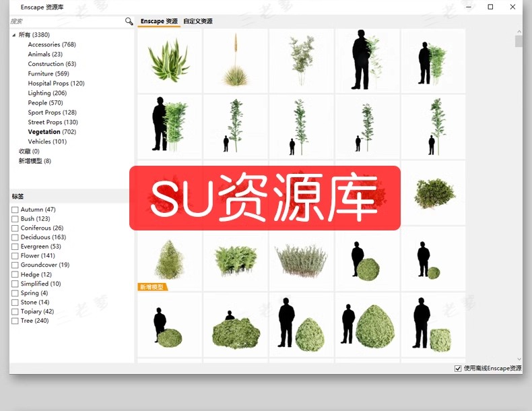Click the search magnifier icon

click(x=129, y=22)
